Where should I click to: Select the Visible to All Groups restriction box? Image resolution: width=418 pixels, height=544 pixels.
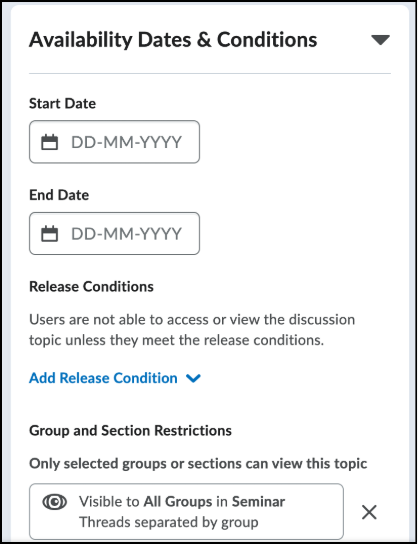click(x=187, y=511)
